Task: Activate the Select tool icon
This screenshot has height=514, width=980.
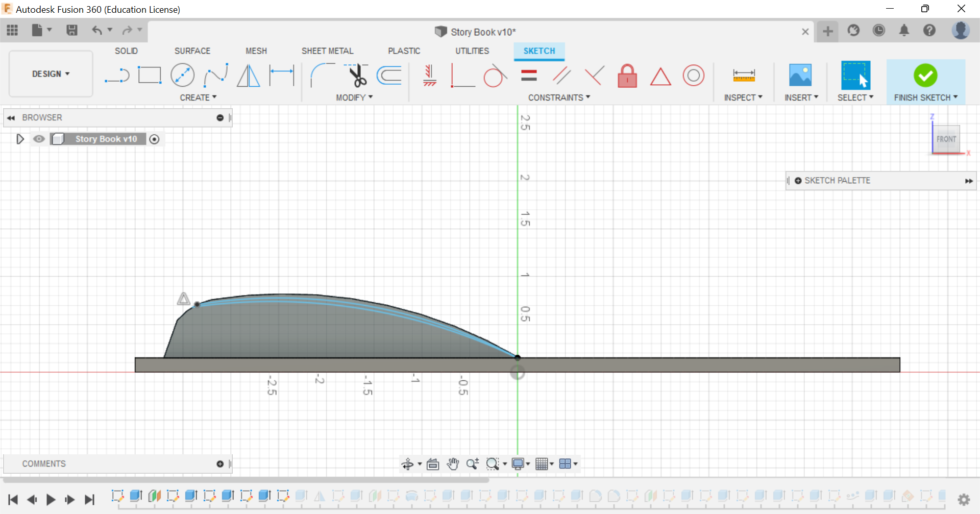Action: point(855,75)
